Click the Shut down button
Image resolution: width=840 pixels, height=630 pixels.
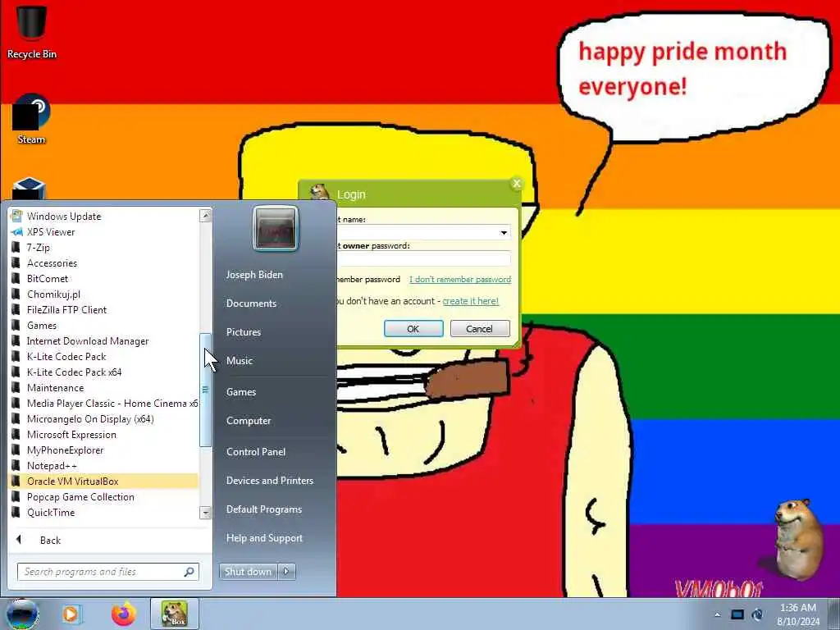tap(248, 572)
